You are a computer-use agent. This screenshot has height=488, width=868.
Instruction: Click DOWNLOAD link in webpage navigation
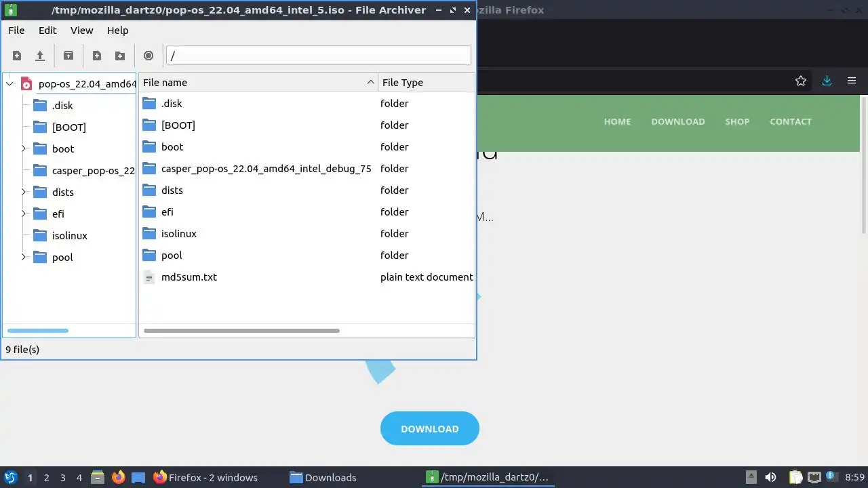pyautogui.click(x=678, y=122)
